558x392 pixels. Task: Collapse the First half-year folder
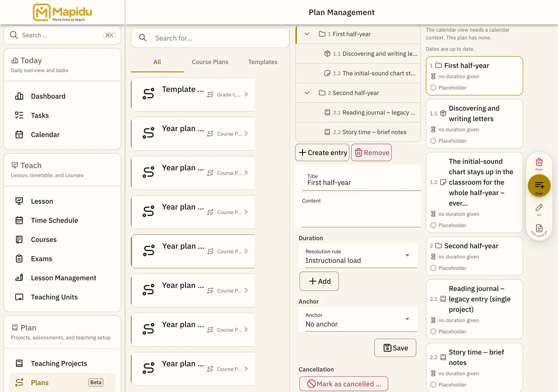click(307, 34)
